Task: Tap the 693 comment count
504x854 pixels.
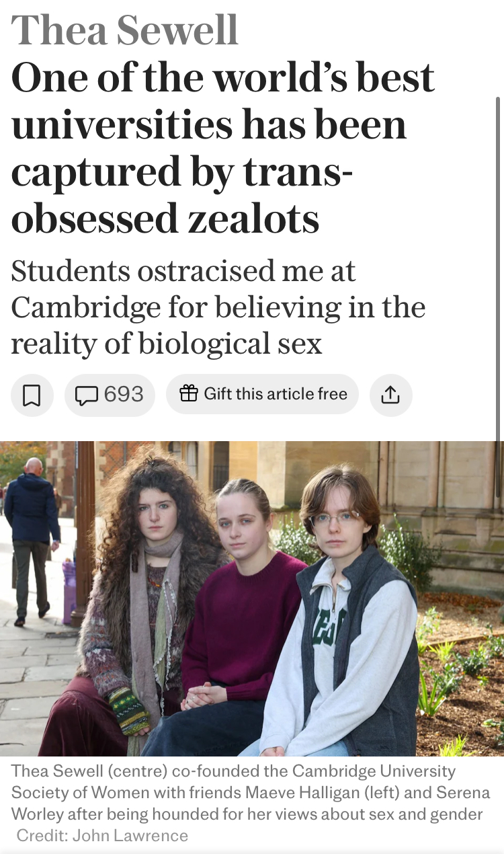Action: [x=124, y=394]
